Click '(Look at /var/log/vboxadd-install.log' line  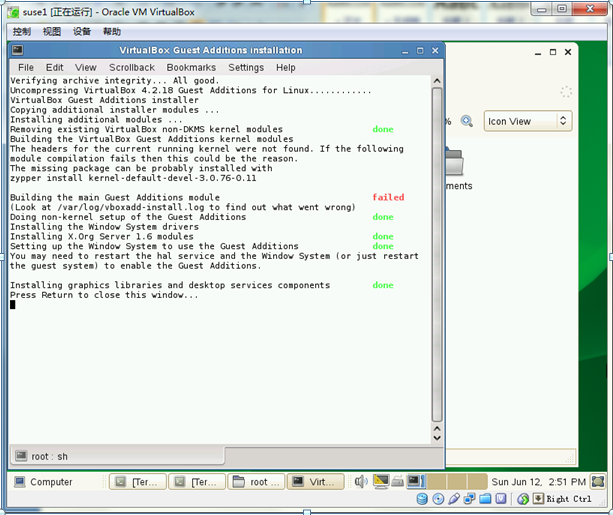[x=183, y=207]
